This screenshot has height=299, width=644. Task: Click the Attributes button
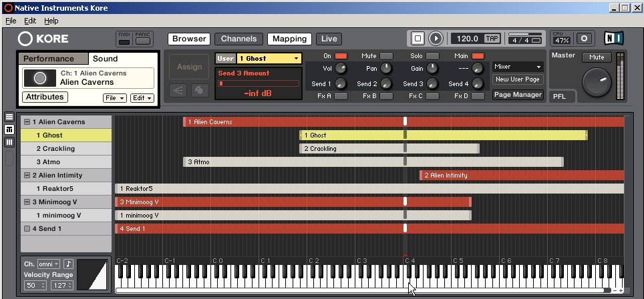(x=45, y=97)
